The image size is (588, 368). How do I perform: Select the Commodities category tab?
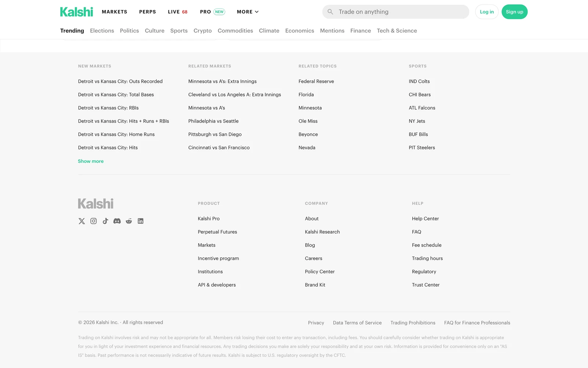click(x=235, y=31)
